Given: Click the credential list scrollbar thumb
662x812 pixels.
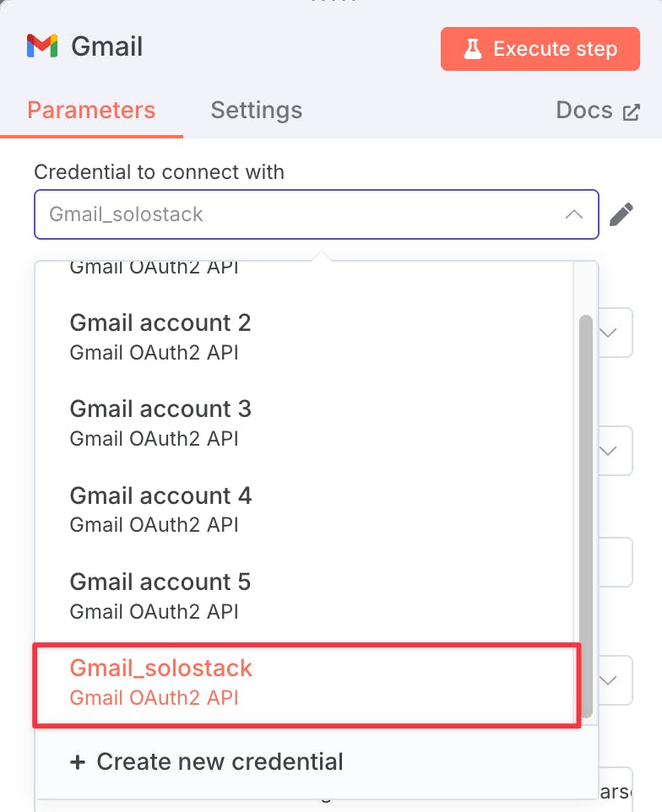Looking at the screenshot, I should pyautogui.click(x=586, y=517).
